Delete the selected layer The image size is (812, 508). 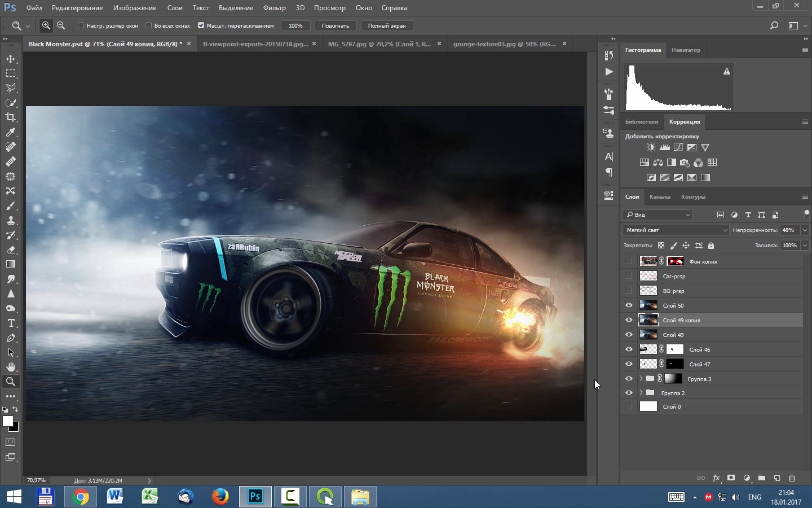click(792, 478)
